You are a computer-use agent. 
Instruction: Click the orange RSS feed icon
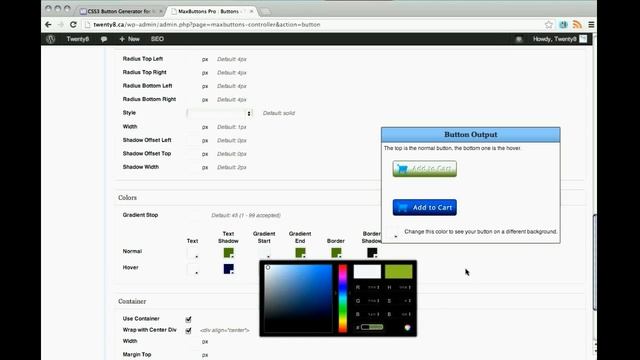577,24
